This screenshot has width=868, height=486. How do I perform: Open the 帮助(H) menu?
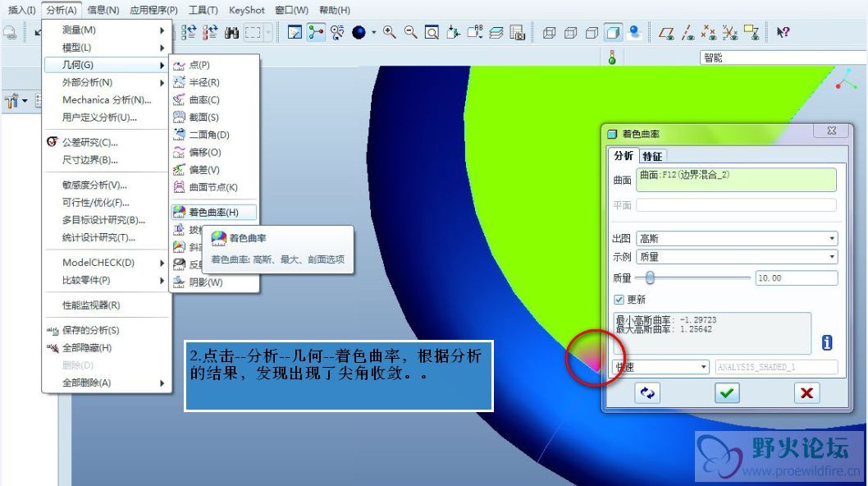[x=335, y=10]
